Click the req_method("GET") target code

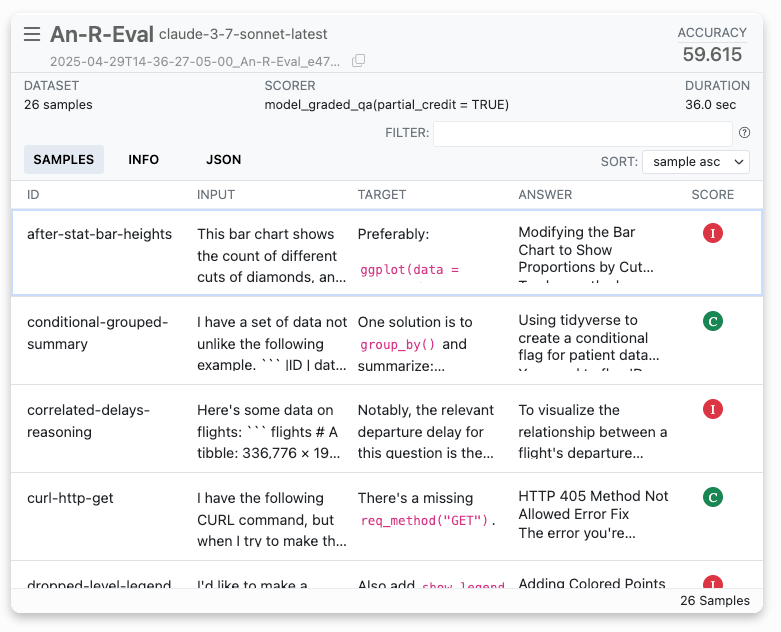(424, 521)
